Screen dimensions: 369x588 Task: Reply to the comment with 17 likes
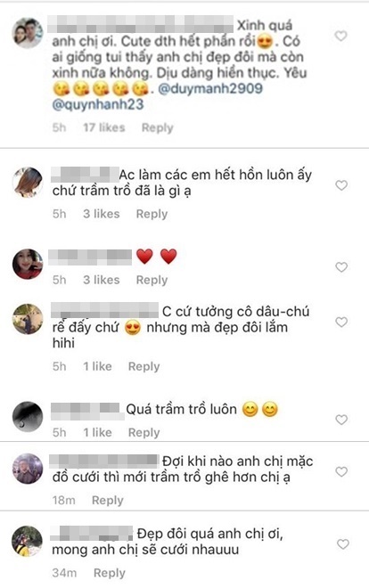158,128
